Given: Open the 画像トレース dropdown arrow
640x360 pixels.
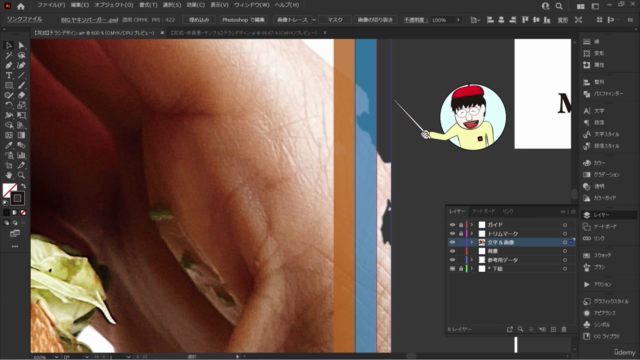Looking at the screenshot, I should (314, 20).
